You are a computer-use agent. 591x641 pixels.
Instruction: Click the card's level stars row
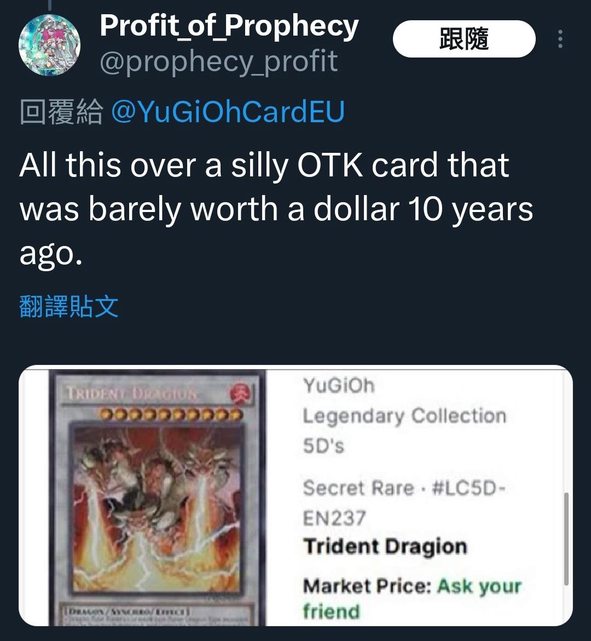click(x=172, y=414)
